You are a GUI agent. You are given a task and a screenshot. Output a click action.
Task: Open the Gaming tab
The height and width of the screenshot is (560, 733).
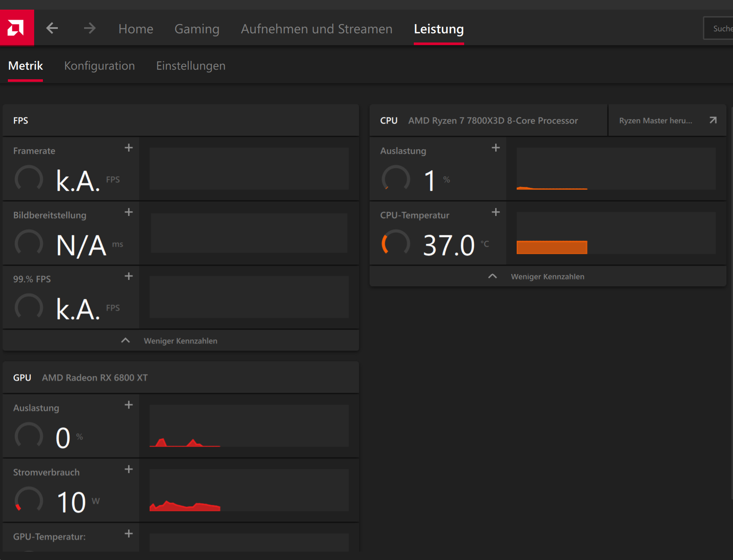pyautogui.click(x=197, y=29)
